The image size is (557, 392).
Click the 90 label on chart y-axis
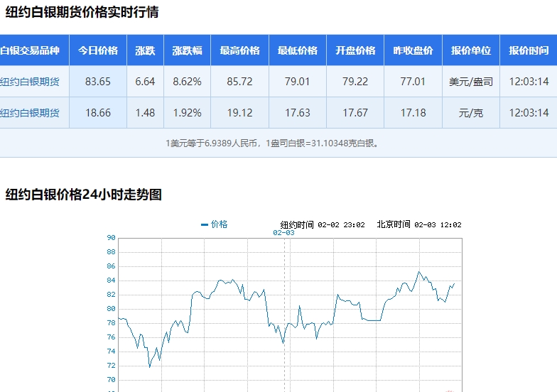111,238
